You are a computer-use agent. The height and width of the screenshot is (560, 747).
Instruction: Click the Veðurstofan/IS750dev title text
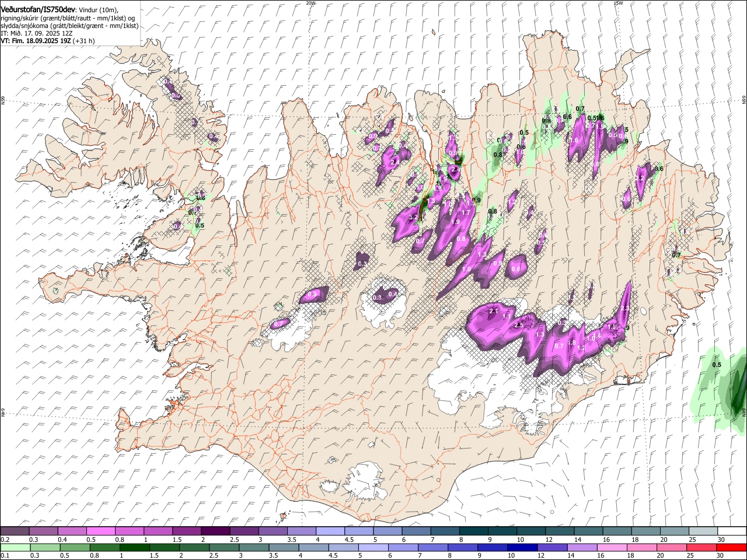point(37,9)
